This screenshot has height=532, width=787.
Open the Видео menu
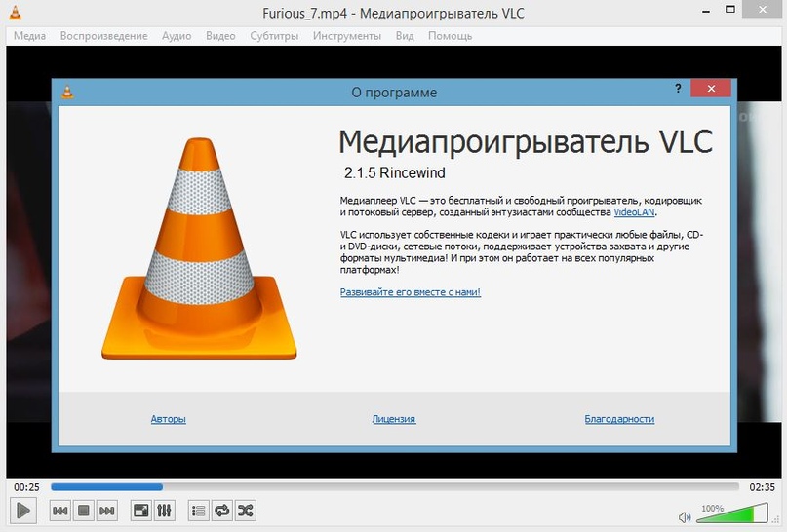pyautogui.click(x=220, y=36)
